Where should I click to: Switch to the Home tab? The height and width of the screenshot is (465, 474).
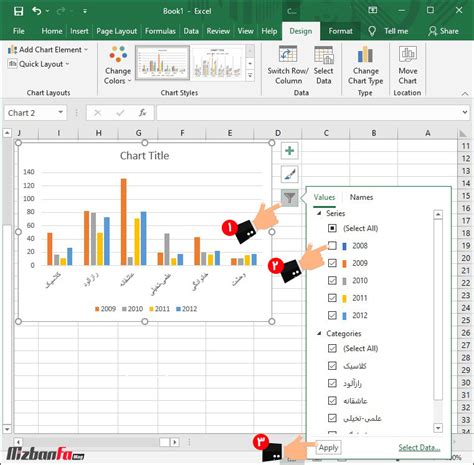pyautogui.click(x=52, y=31)
